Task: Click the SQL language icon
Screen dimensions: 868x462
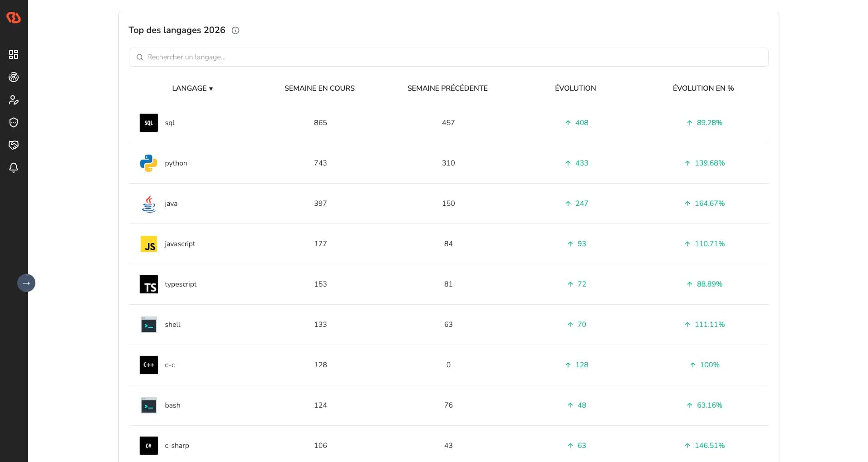Action: tap(148, 122)
